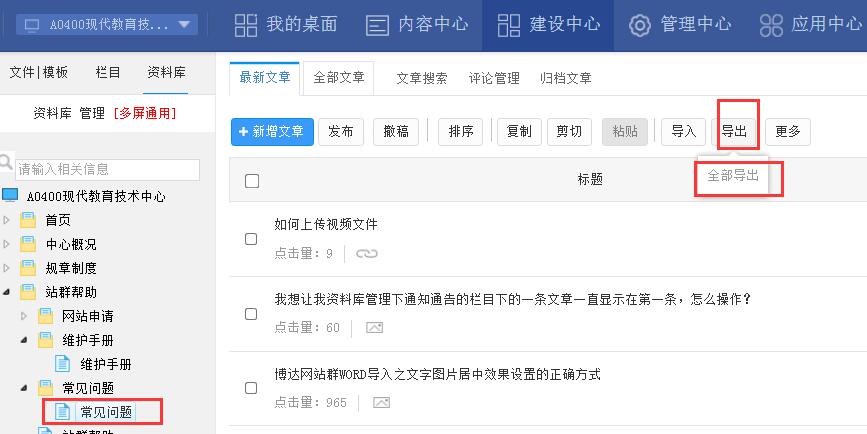The image size is (867, 434).
Task: Click the 新增文章 button
Action: click(272, 132)
